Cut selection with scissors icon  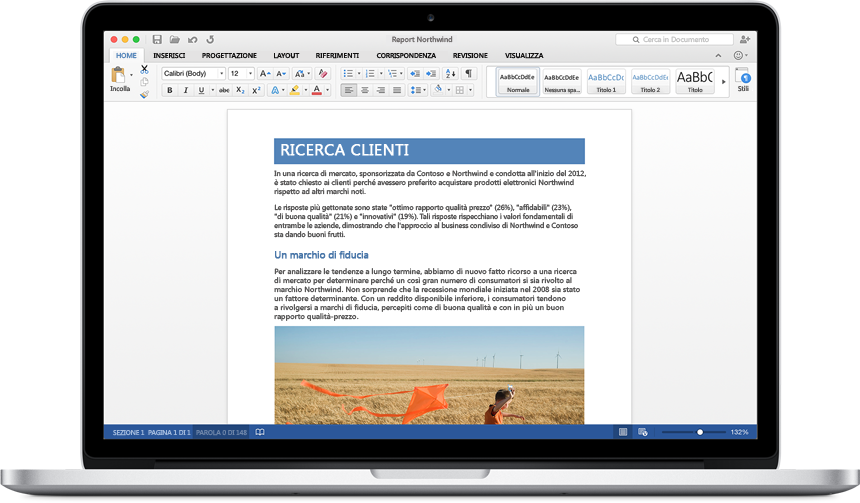coord(144,70)
